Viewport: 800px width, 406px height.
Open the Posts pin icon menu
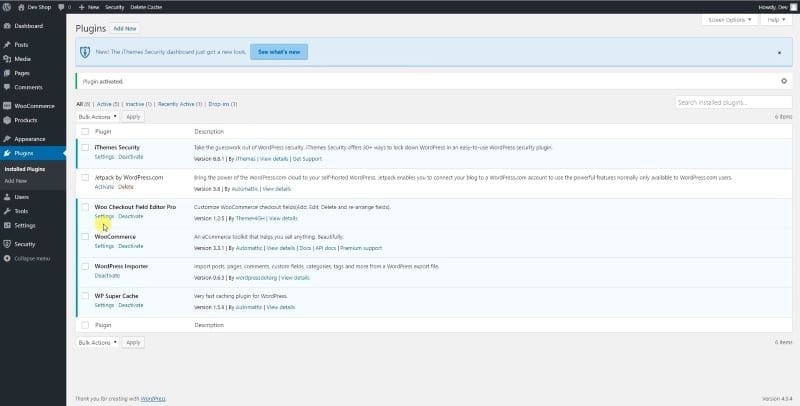7,45
